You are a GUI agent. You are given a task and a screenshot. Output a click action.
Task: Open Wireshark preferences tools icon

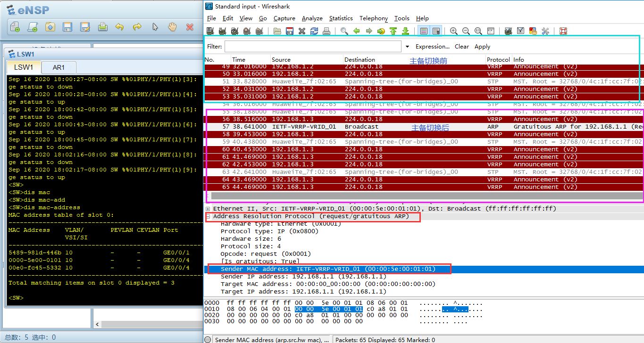click(x=545, y=31)
